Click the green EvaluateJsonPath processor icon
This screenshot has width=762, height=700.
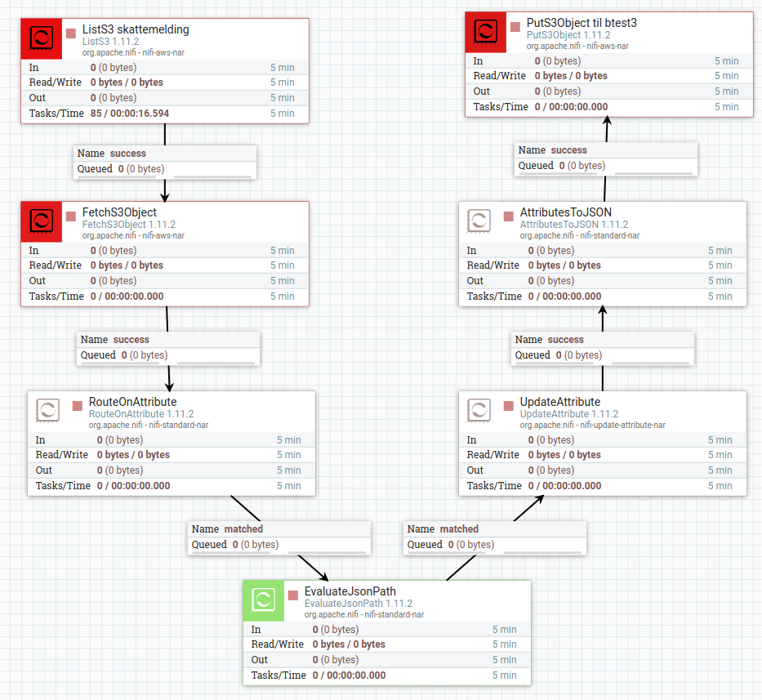263,600
